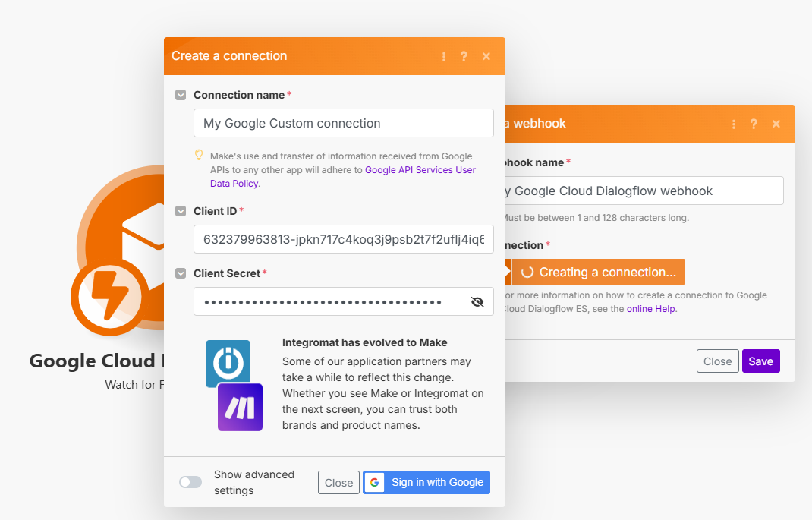Click 'Must be between 1 and 128 characters long' hint

(x=597, y=218)
